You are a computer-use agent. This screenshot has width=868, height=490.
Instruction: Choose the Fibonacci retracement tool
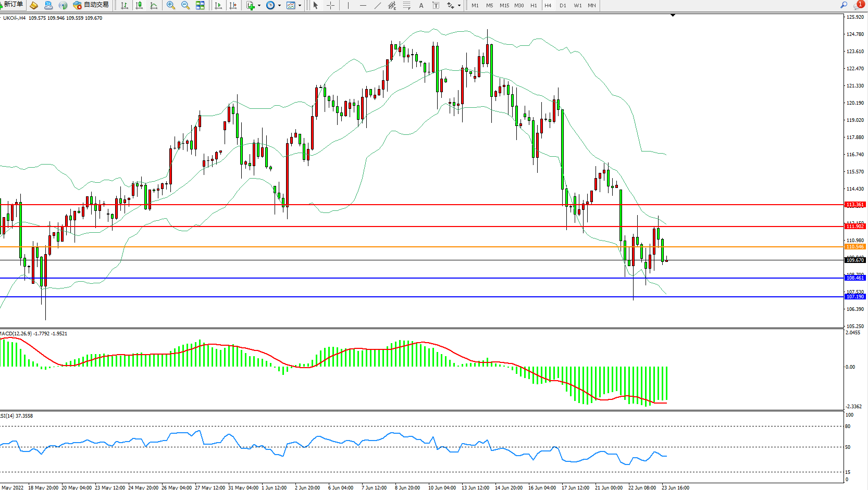[x=406, y=5]
